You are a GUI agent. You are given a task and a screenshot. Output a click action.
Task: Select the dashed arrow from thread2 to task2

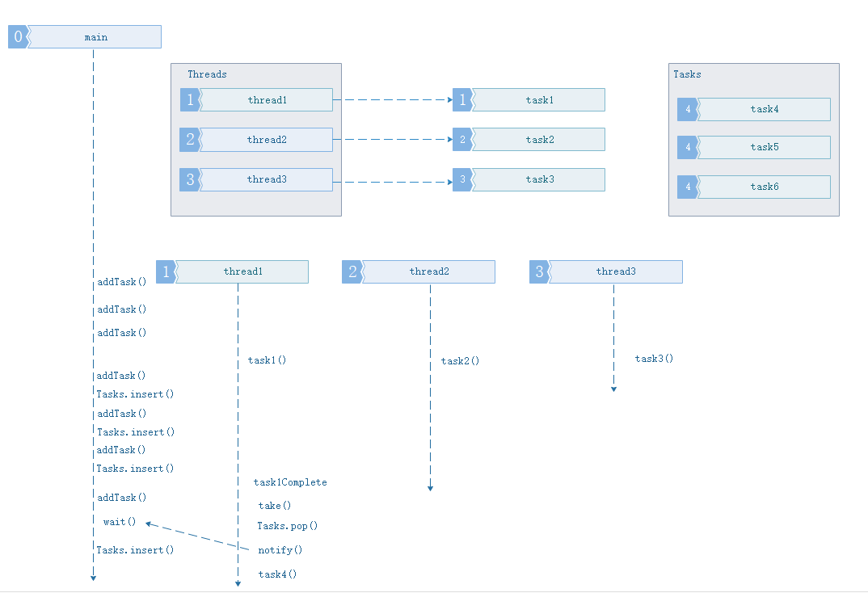[393, 140]
